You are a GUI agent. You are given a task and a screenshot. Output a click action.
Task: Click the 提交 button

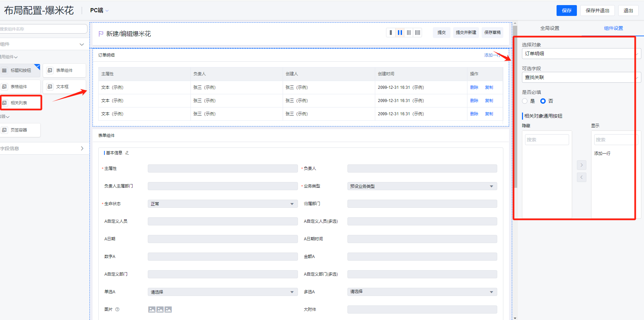click(x=441, y=33)
